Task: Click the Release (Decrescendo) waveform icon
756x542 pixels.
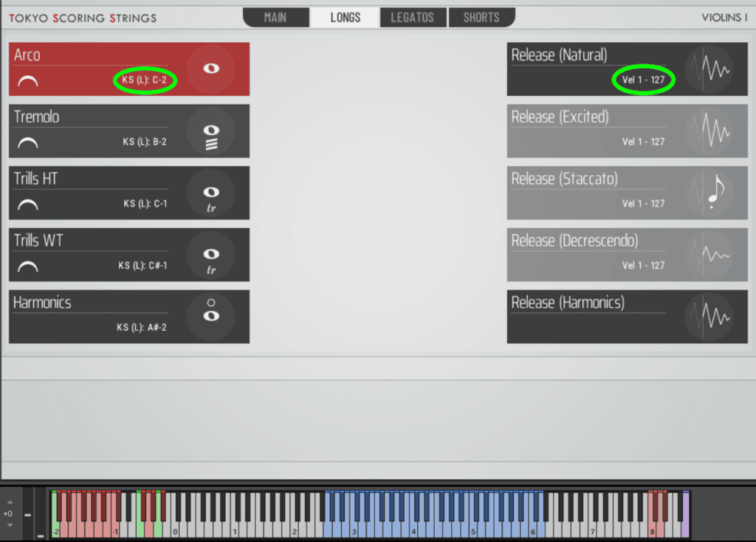Action: click(709, 255)
